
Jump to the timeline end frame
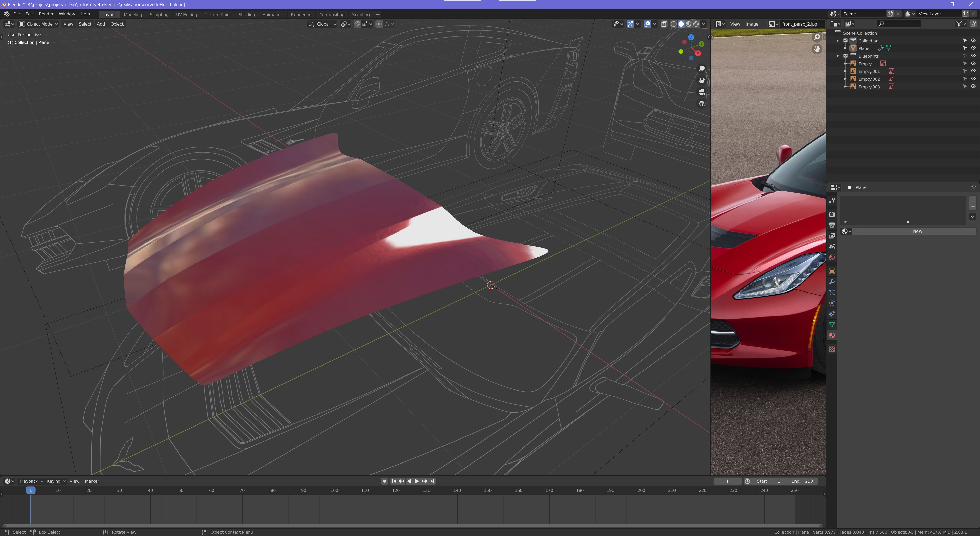coord(432,481)
